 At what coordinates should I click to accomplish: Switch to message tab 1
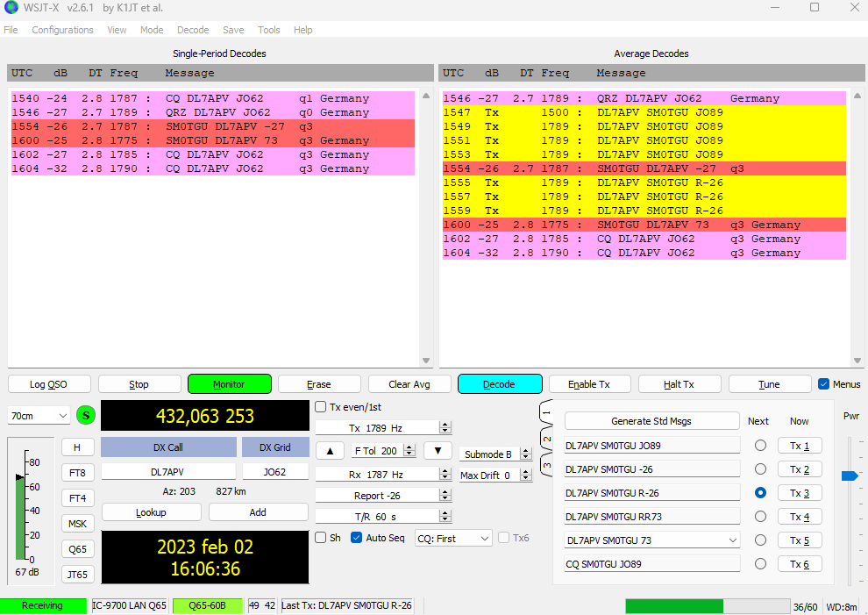546,412
